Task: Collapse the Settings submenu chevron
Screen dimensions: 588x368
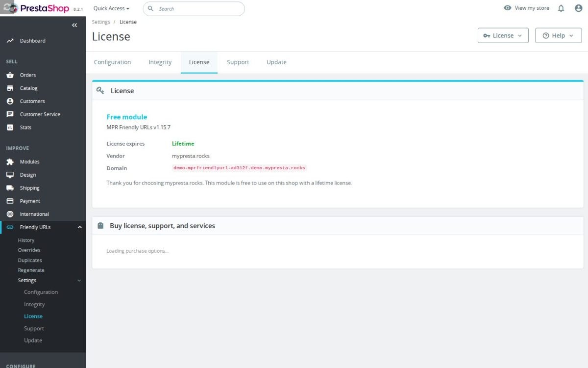Action: pyautogui.click(x=79, y=281)
